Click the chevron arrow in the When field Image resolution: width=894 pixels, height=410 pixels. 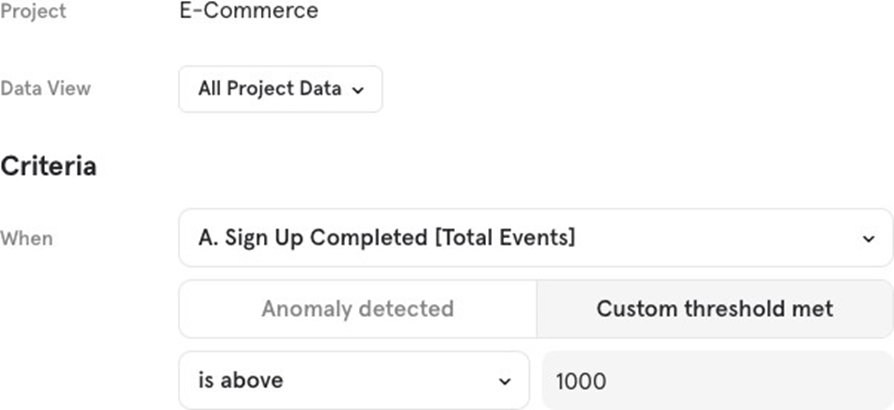(x=867, y=239)
